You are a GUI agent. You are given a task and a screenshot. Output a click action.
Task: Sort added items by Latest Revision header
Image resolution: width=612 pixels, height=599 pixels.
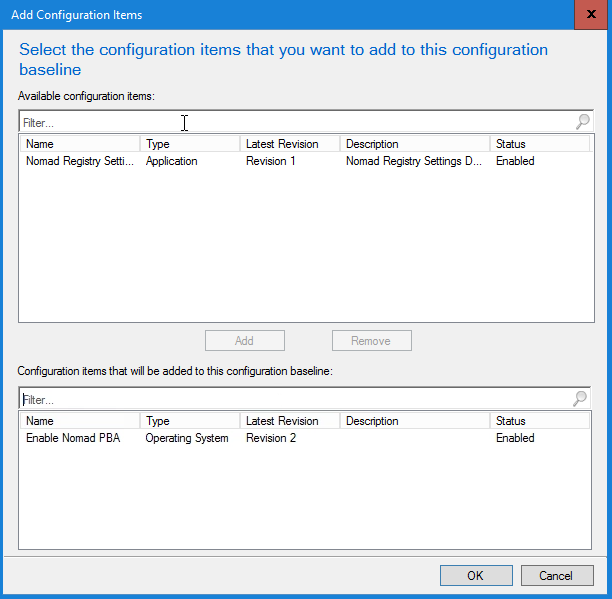point(290,421)
